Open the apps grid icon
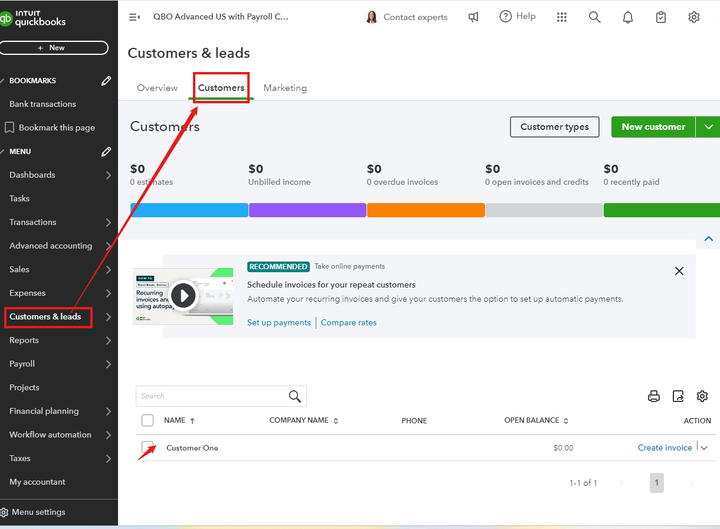The height and width of the screenshot is (529, 720). [x=562, y=17]
